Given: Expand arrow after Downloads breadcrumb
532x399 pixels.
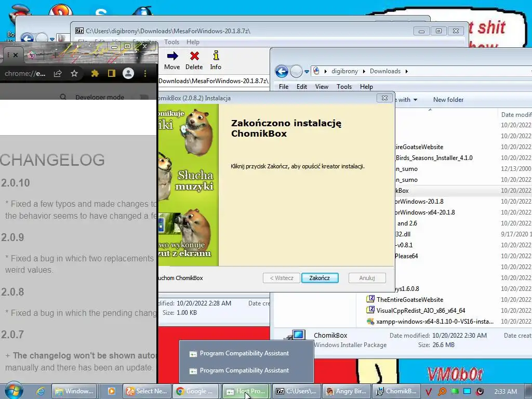Looking at the screenshot, I should (406, 71).
